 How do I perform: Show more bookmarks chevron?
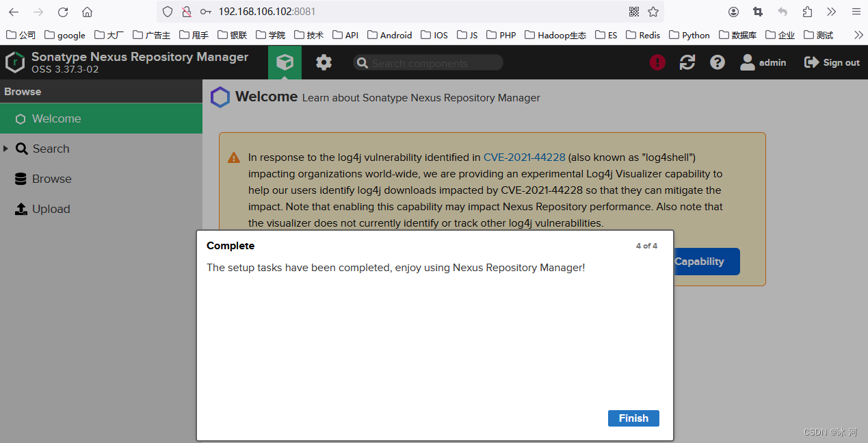point(858,35)
